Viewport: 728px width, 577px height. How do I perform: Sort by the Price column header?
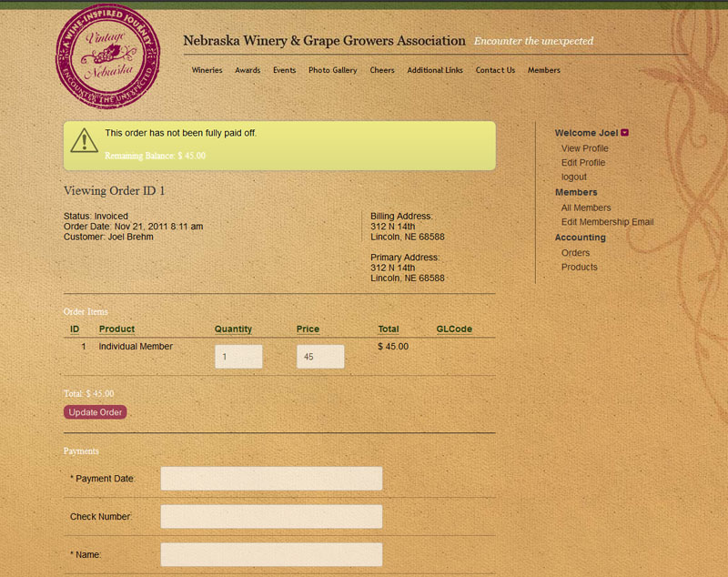[308, 329]
